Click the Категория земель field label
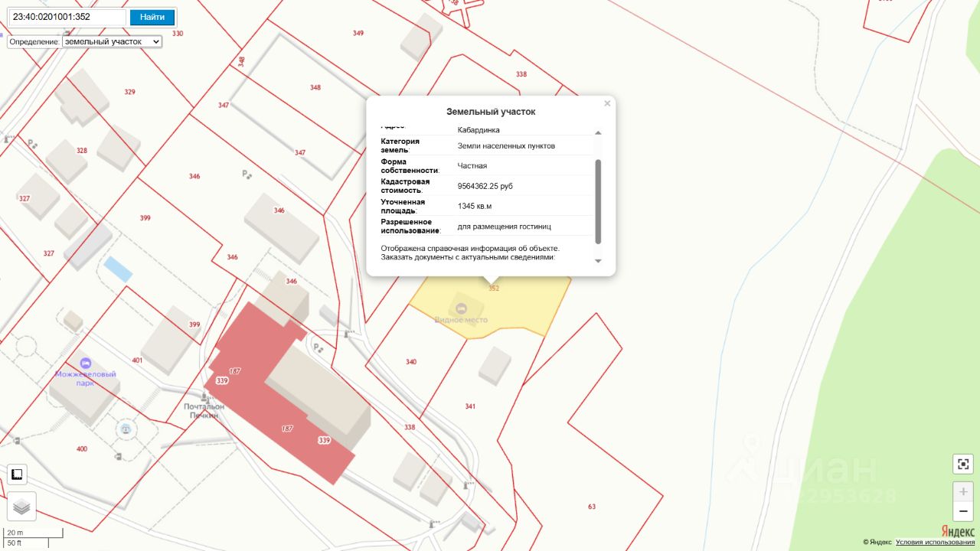 (x=400, y=145)
